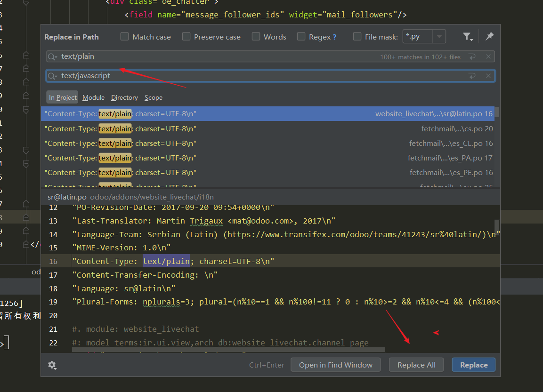Select the es_PA.po 17 result row
543x392 pixels.
pos(267,158)
